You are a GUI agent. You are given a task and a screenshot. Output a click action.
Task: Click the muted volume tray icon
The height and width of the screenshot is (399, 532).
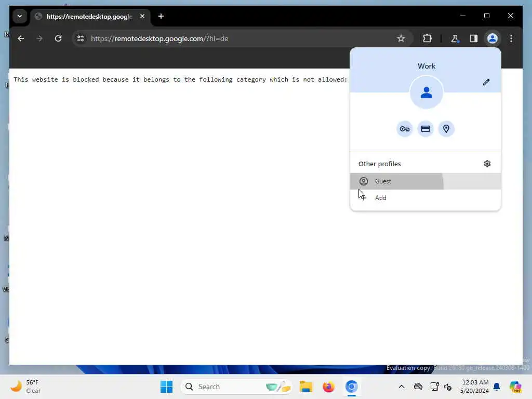(448, 387)
